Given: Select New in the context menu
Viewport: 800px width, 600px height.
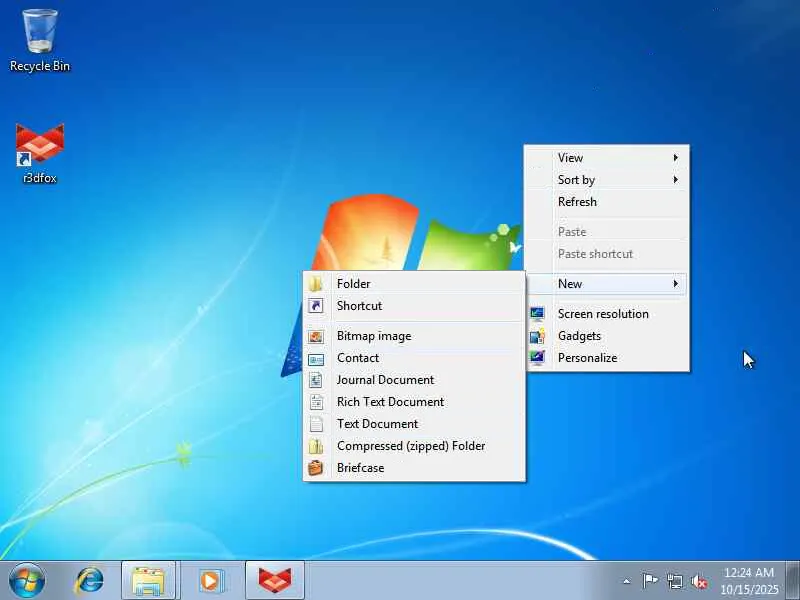Looking at the screenshot, I should pos(607,284).
